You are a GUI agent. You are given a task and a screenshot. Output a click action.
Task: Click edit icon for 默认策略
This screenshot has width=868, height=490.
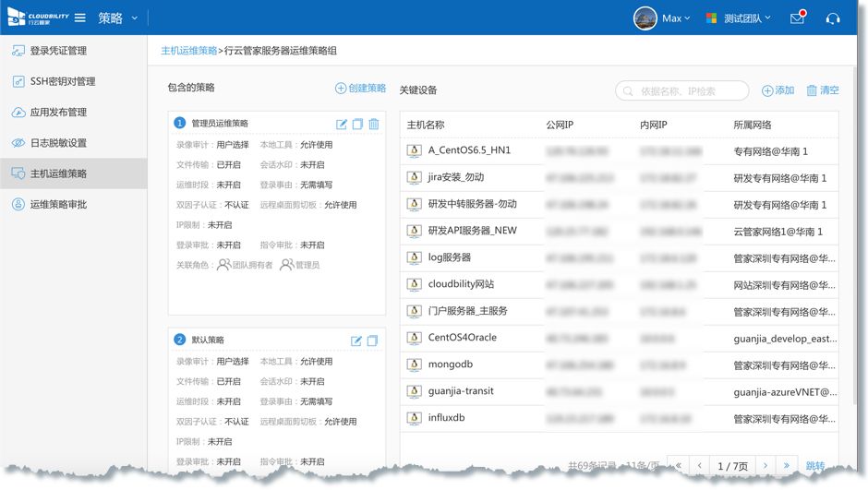356,341
